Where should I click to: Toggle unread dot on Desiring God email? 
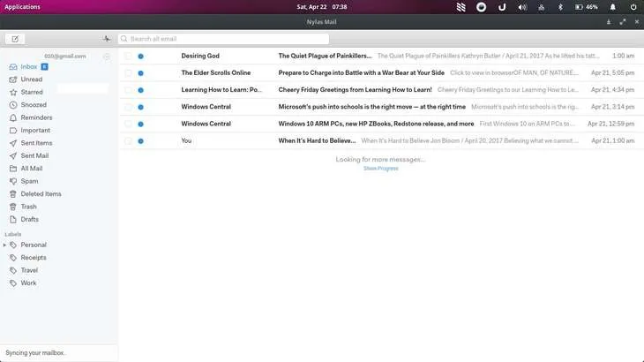(x=141, y=57)
